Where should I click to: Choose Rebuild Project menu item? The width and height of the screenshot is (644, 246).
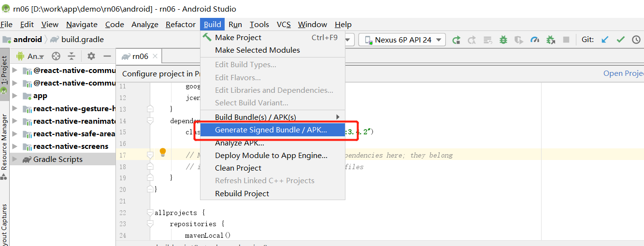click(x=272, y=193)
